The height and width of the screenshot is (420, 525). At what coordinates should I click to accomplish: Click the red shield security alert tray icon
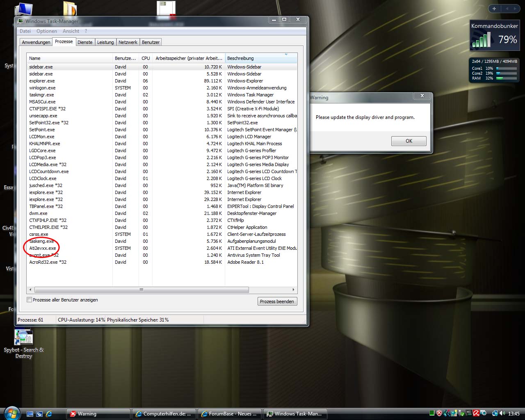click(x=439, y=413)
